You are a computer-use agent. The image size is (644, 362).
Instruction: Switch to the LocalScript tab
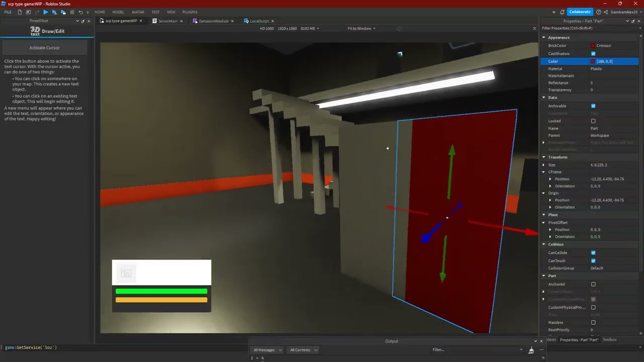click(x=260, y=21)
